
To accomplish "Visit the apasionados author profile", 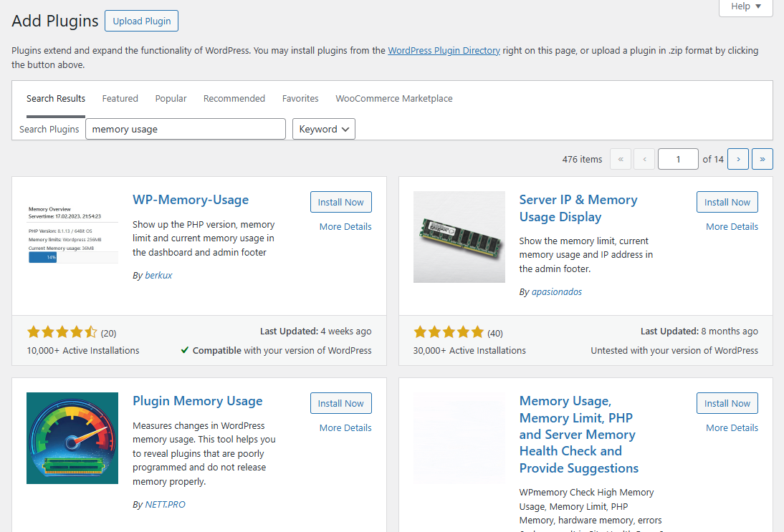I will pos(557,291).
